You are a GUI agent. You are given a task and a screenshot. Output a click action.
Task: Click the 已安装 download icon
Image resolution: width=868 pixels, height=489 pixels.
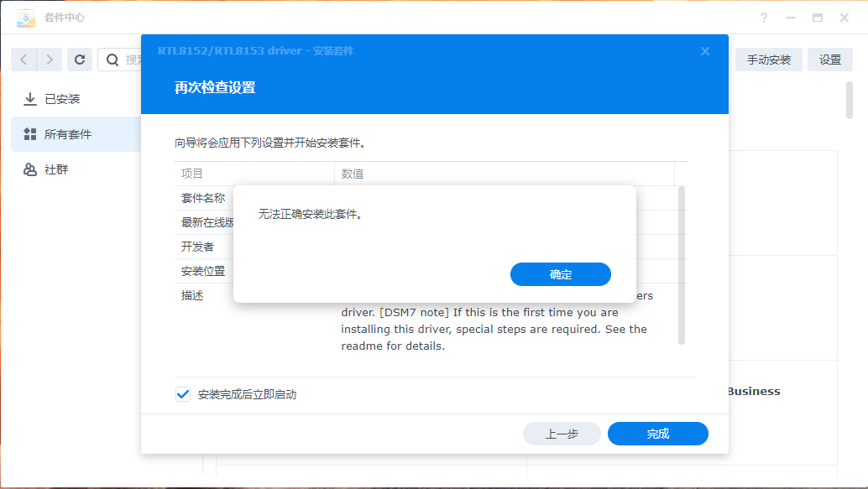pyautogui.click(x=30, y=99)
